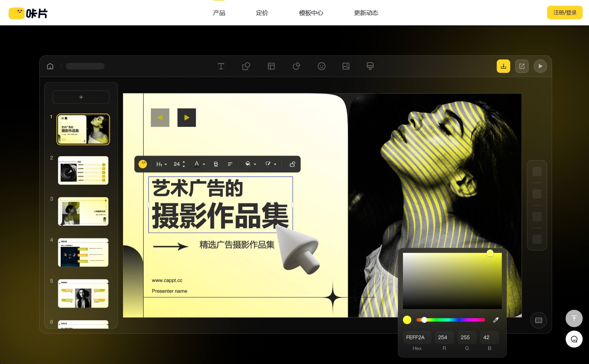Toggle the text box lock
The height and width of the screenshot is (364, 589).
coord(292,164)
